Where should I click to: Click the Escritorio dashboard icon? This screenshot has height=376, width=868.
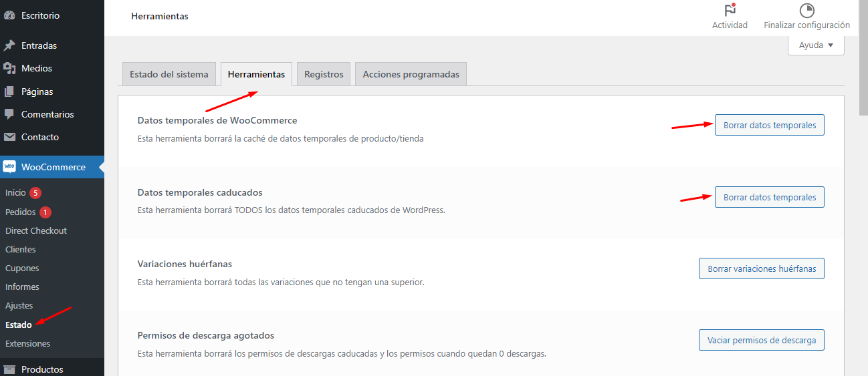[x=9, y=15]
